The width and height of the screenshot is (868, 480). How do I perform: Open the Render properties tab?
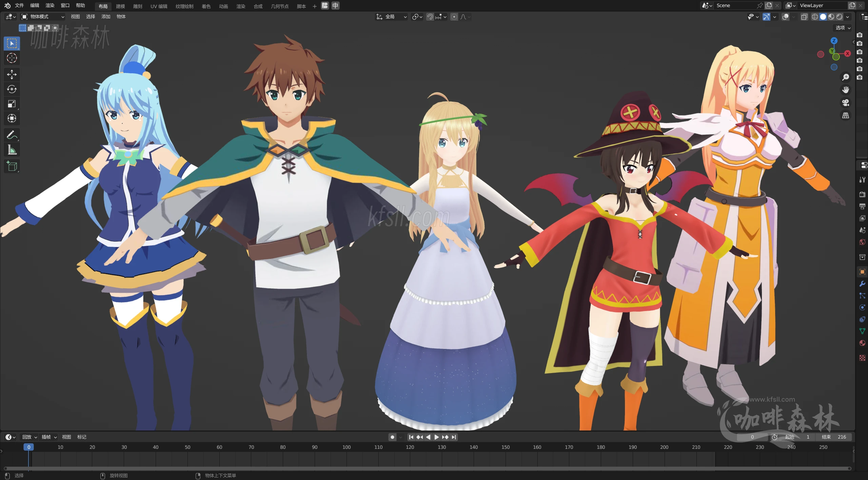(862, 194)
